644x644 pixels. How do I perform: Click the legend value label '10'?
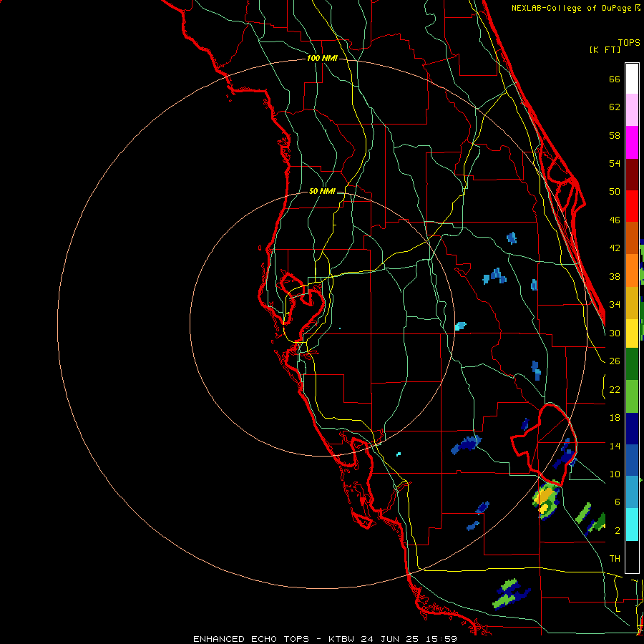(x=615, y=474)
